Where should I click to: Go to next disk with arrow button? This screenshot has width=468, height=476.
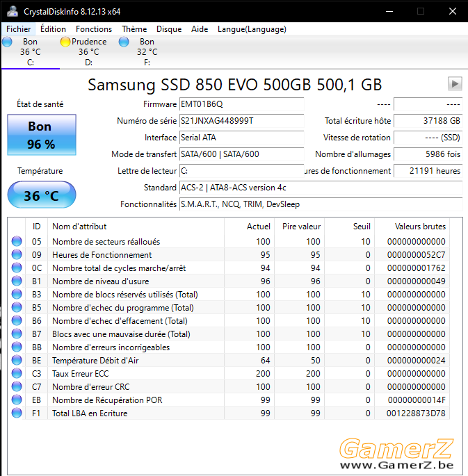click(455, 83)
